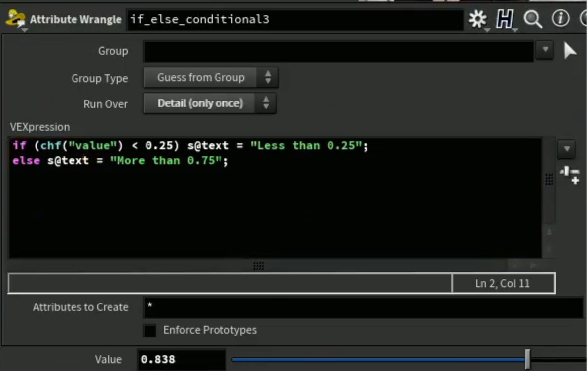Click the Attribute Wrangle node icon

(15, 19)
